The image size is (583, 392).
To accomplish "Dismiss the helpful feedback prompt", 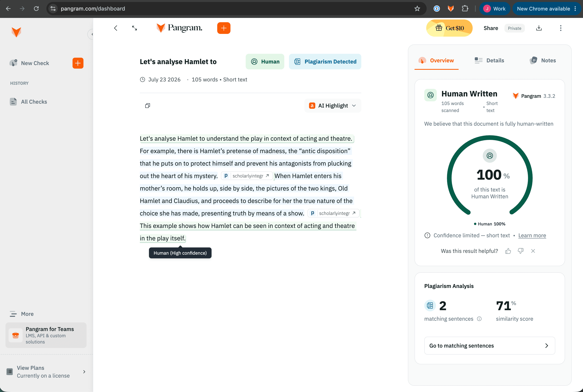I will (533, 251).
